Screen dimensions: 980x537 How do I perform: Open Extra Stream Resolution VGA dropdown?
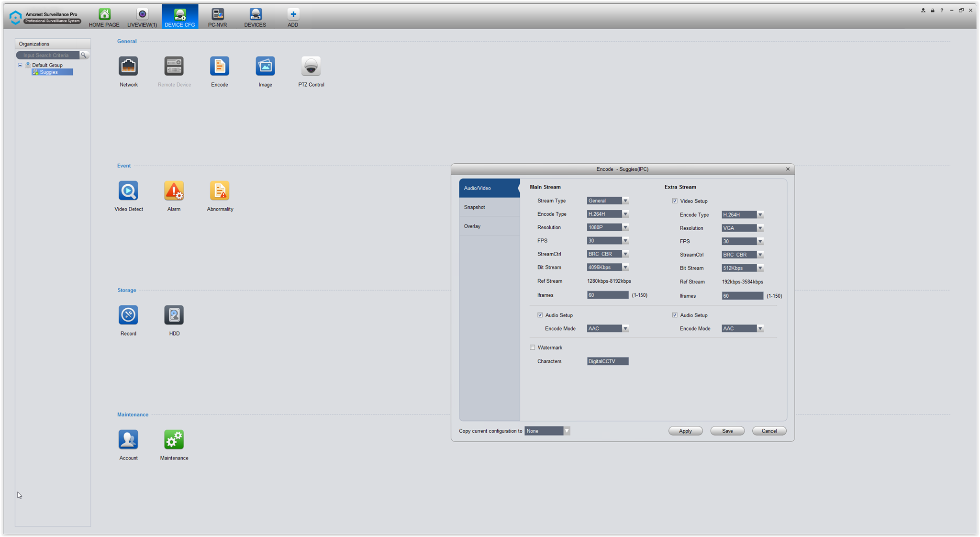(743, 228)
